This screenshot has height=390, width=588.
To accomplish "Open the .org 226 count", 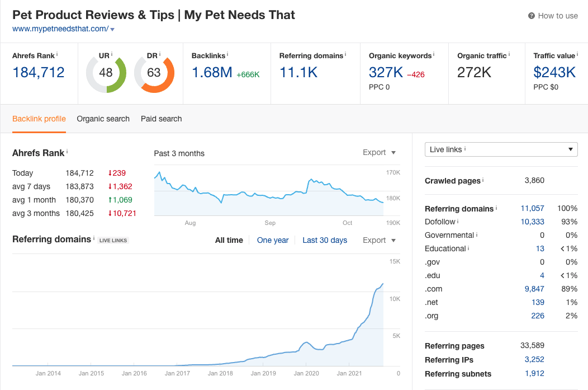I will (537, 316).
